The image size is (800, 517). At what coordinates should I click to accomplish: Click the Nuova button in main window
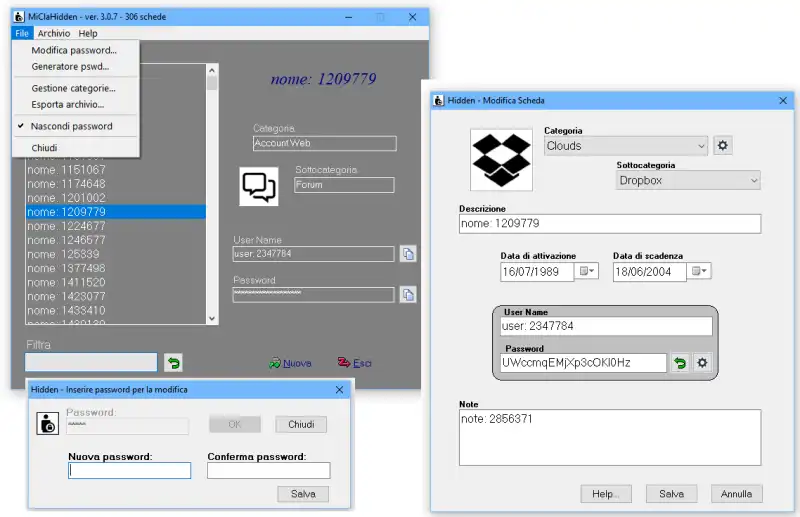[x=290, y=363]
